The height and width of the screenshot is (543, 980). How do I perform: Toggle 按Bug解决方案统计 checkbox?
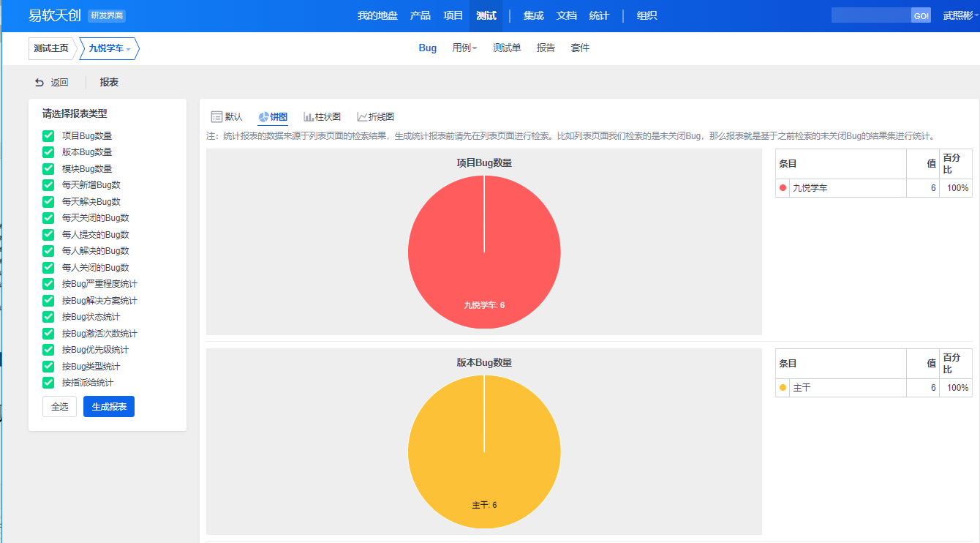pos(48,301)
